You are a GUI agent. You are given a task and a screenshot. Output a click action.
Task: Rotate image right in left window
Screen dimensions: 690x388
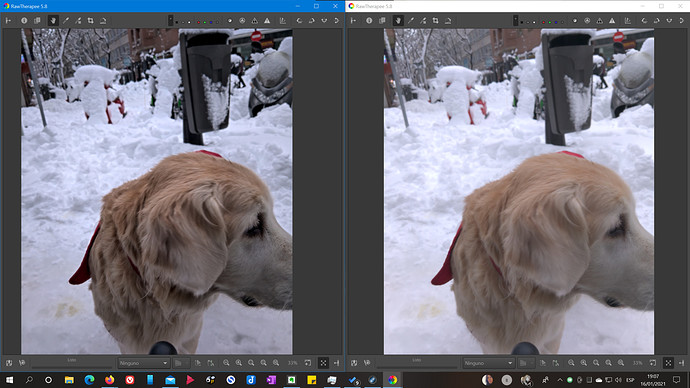[x=312, y=21]
